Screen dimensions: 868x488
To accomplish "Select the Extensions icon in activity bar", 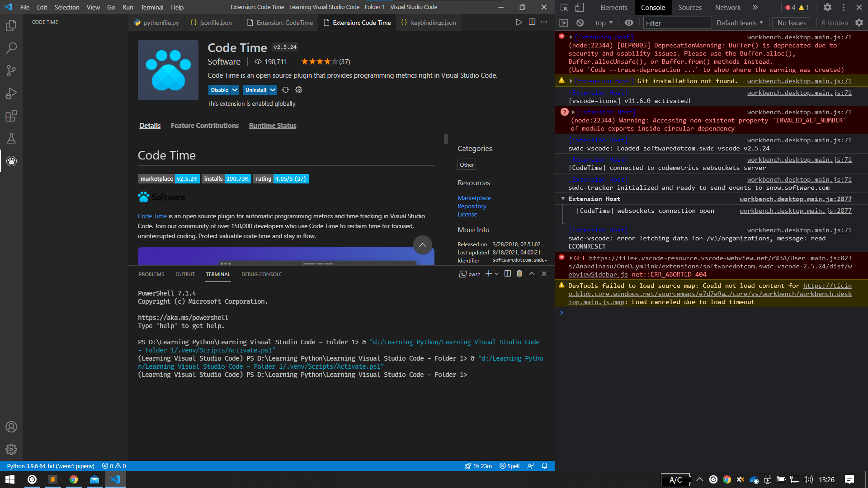I will [11, 116].
